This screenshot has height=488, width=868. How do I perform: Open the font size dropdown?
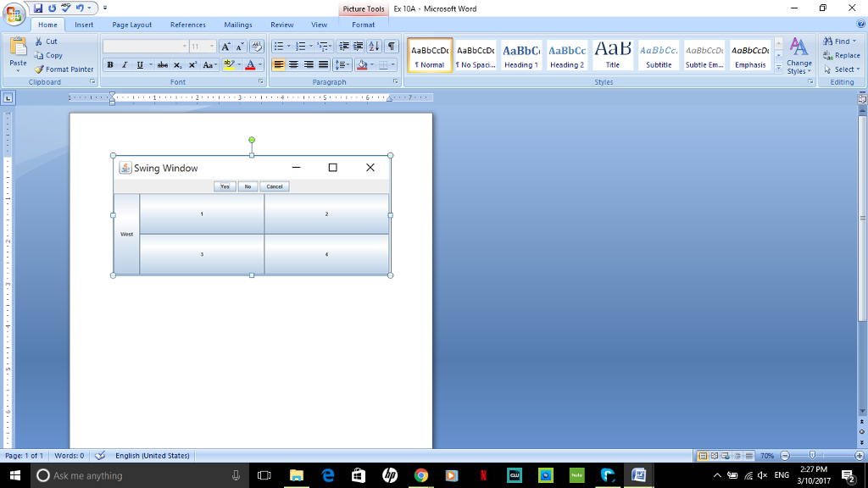click(x=213, y=46)
